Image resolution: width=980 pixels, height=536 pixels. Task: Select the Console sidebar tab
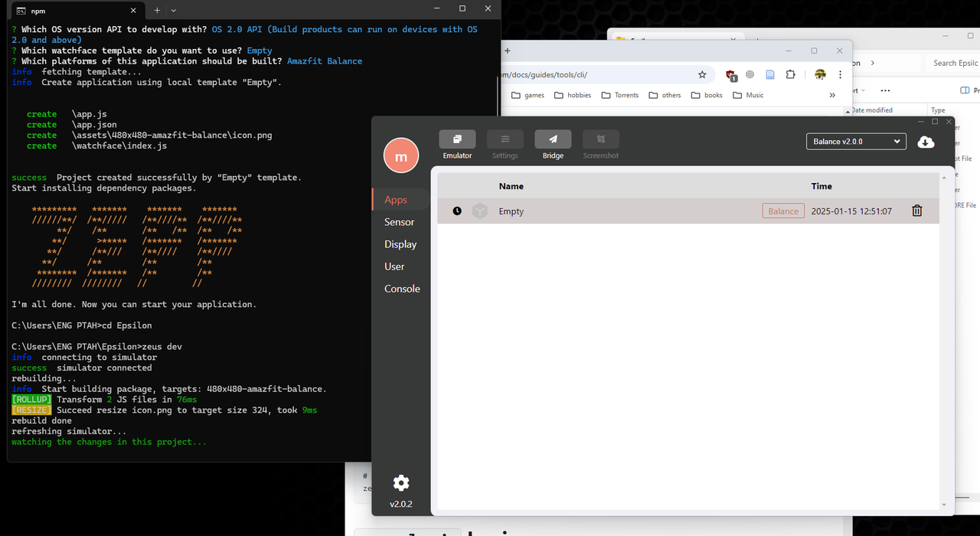(401, 289)
